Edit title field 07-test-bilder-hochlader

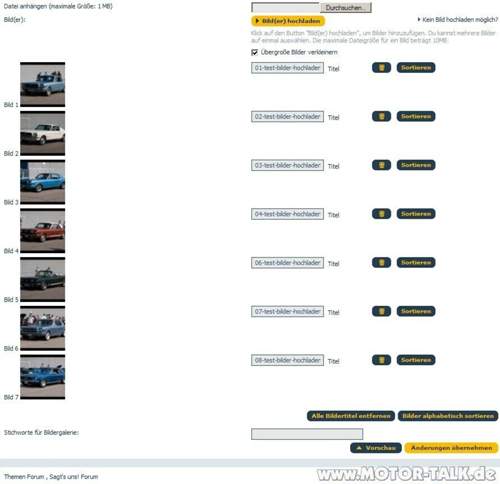click(x=287, y=312)
